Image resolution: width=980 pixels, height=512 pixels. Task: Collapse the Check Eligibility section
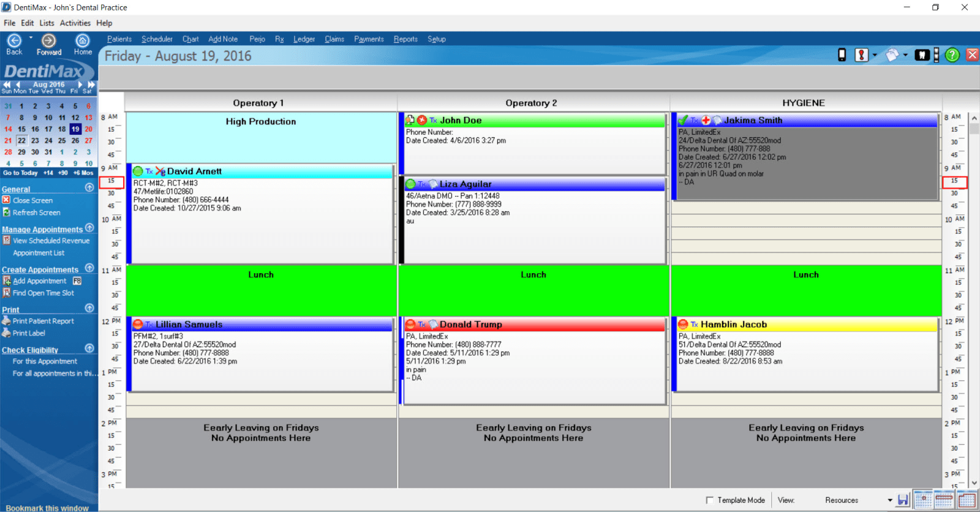click(89, 348)
